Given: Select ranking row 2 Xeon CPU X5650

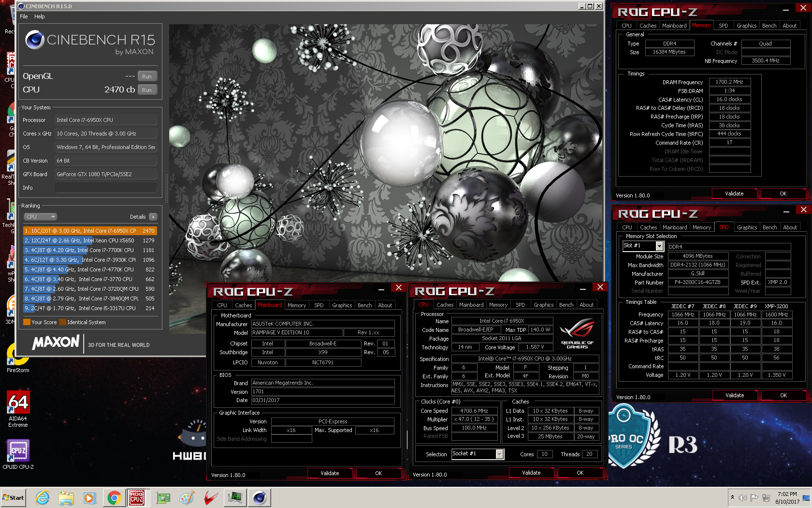Looking at the screenshot, I should [x=90, y=240].
